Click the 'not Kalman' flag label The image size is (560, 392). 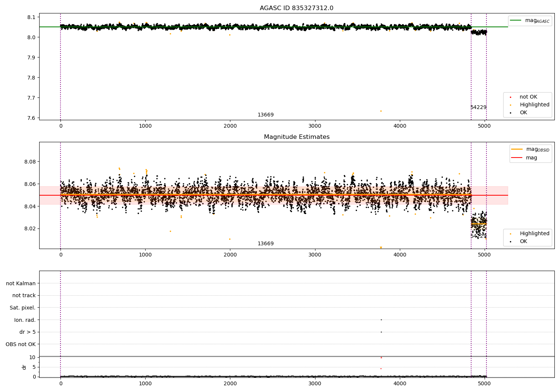pyautogui.click(x=21, y=283)
